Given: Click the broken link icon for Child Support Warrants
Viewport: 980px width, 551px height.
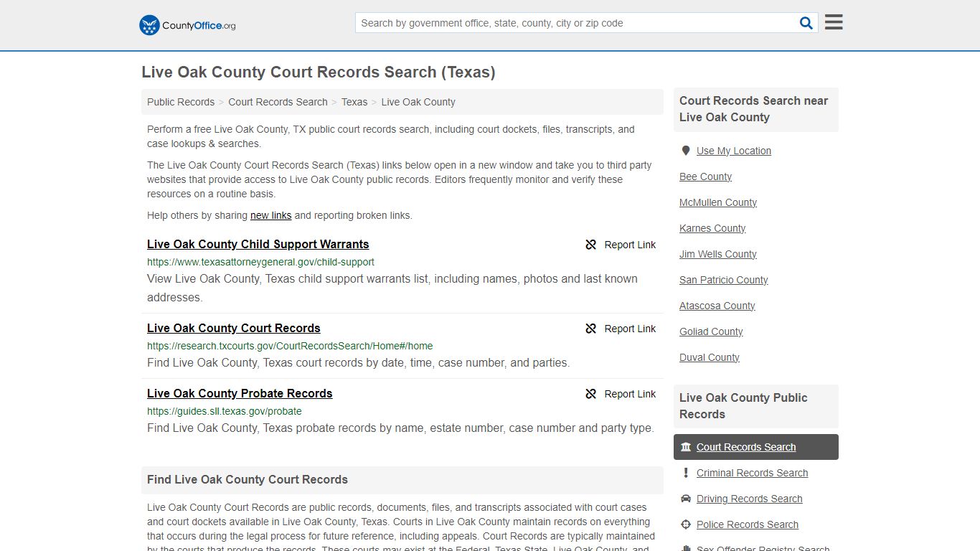Looking at the screenshot, I should (x=591, y=245).
